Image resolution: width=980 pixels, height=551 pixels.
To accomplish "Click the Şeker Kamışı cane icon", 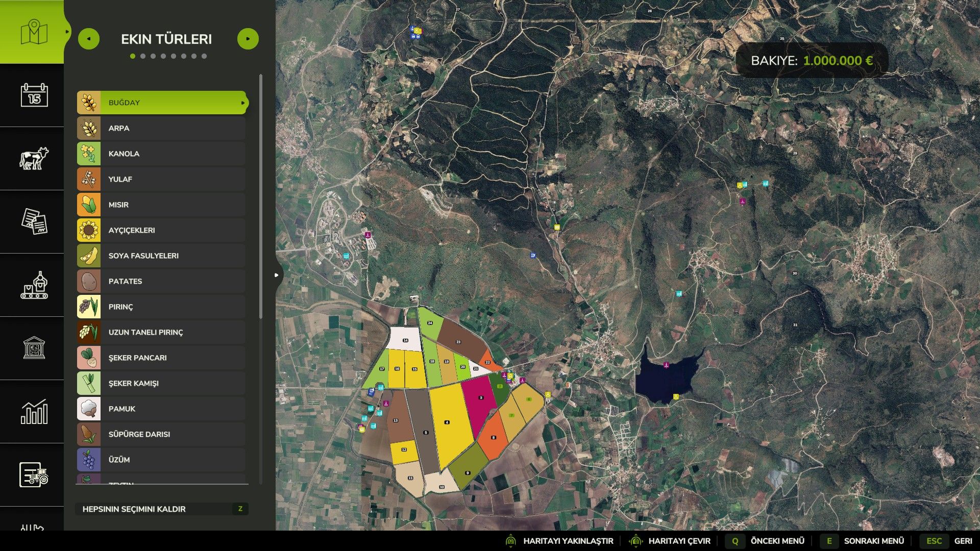I will (89, 383).
